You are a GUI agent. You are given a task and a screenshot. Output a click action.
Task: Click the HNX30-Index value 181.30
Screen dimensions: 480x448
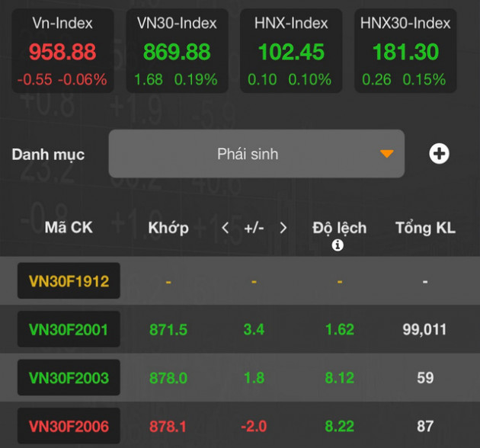(x=405, y=52)
